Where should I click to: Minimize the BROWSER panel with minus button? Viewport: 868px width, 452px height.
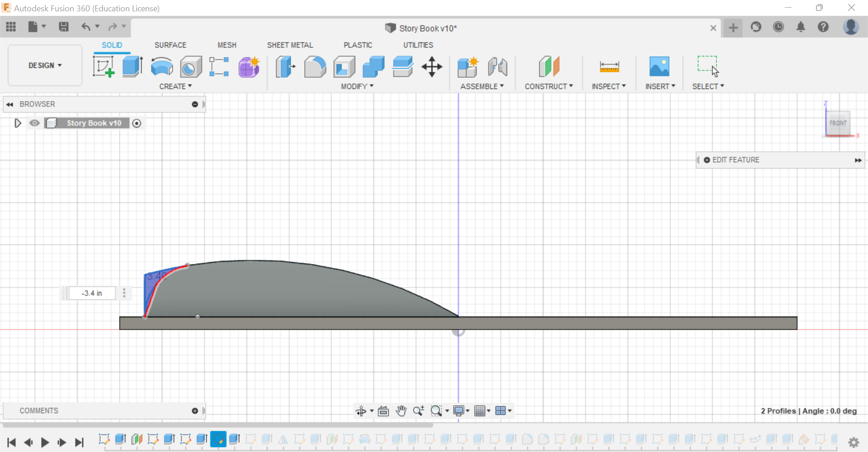click(x=195, y=104)
